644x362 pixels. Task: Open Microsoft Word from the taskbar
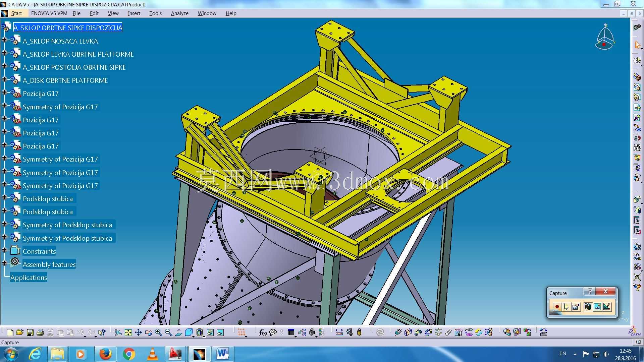[x=223, y=354]
